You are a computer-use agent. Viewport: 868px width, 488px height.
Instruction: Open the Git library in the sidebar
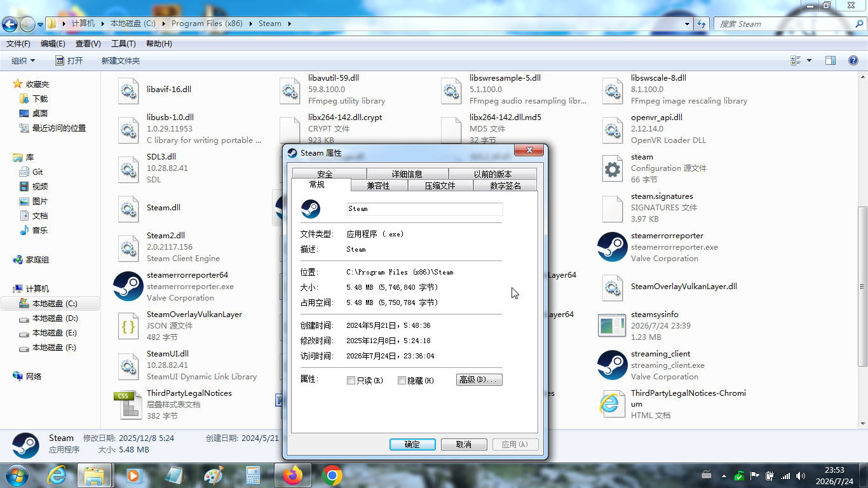pos(37,172)
